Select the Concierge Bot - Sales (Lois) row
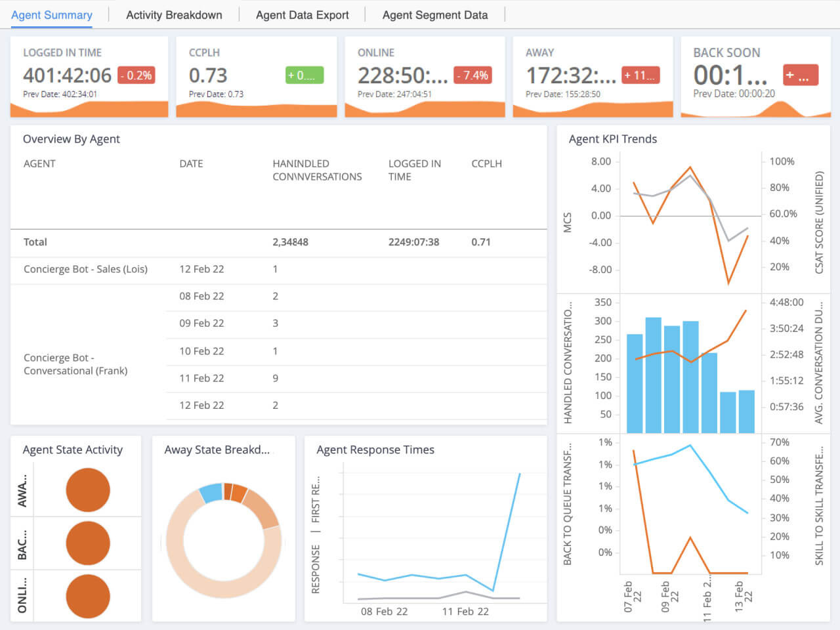This screenshot has height=630, width=840. point(85,269)
